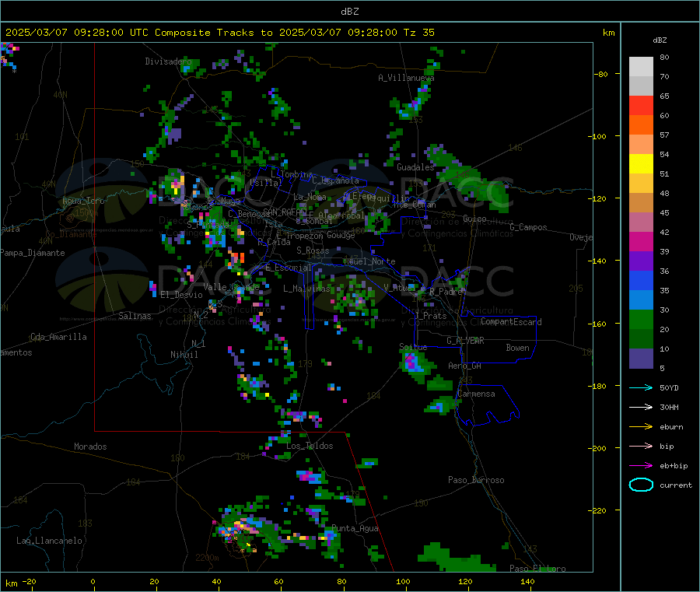This screenshot has height=592, width=700.
Task: Click the 'Lag.Llancanelo' map label
Action: pyautogui.click(x=50, y=541)
